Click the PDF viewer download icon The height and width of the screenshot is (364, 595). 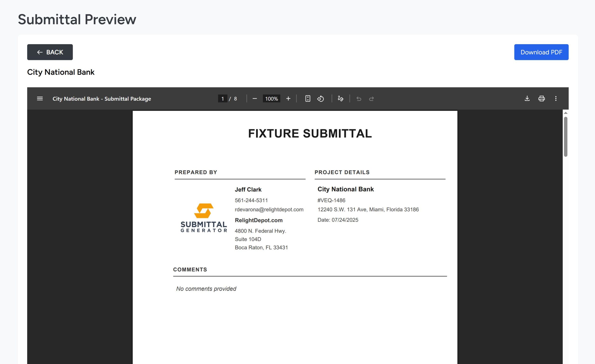point(527,99)
